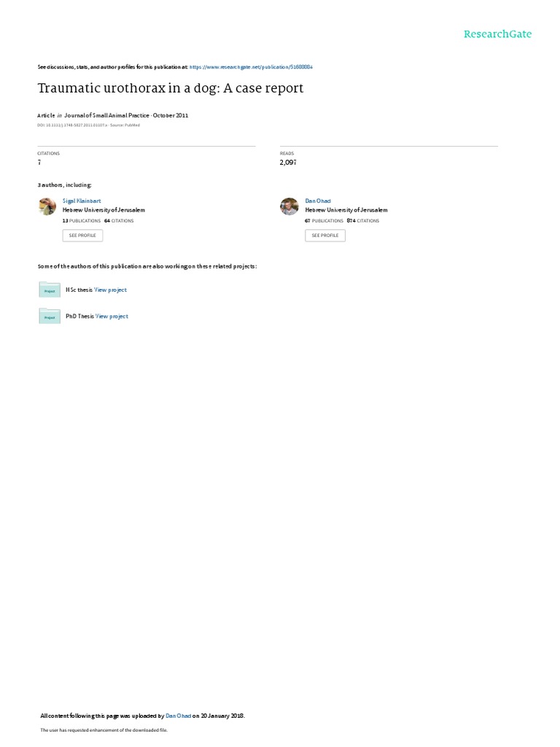This screenshot has width=560, height=747.
Task: Click the MSc thesis project folder icon
Action: coord(50,290)
